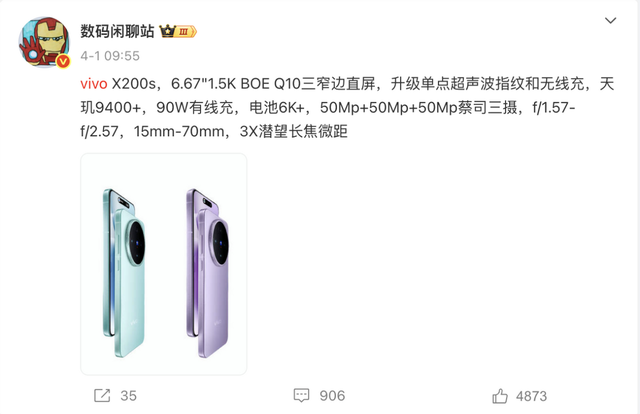Open the Iron Man profile avatar
Image resolution: width=640 pixels, height=414 pixels.
pos(44,42)
